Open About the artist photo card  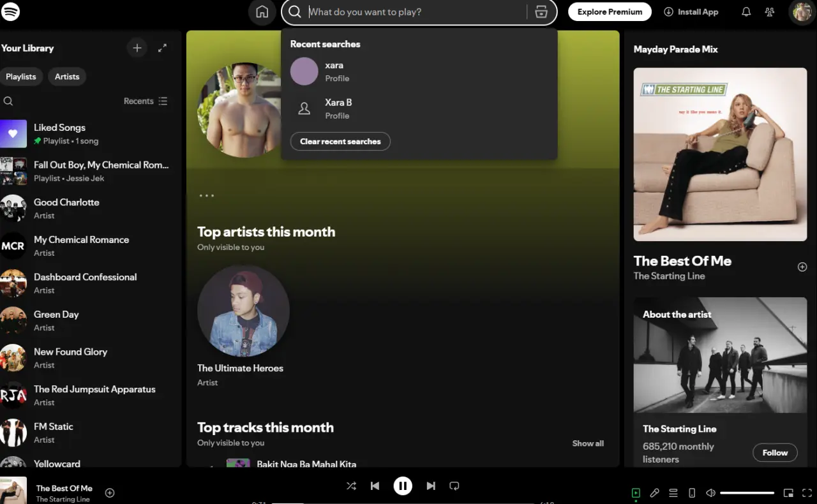coord(720,355)
